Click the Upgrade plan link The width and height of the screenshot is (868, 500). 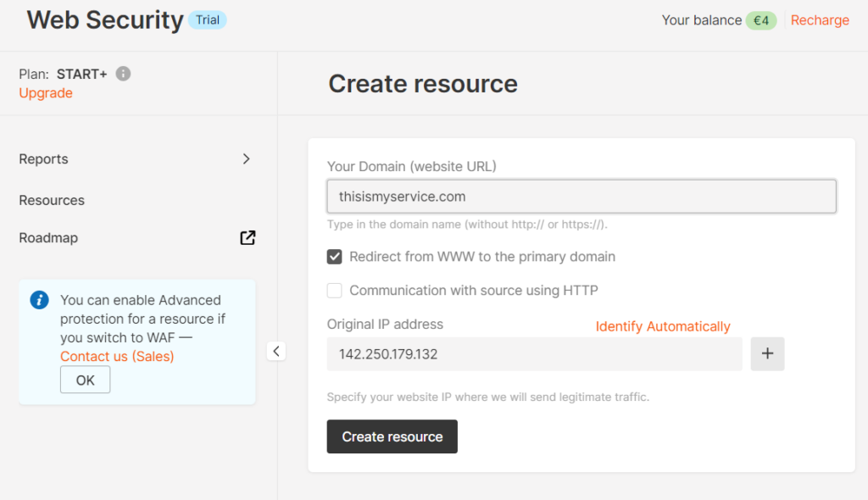click(x=46, y=93)
